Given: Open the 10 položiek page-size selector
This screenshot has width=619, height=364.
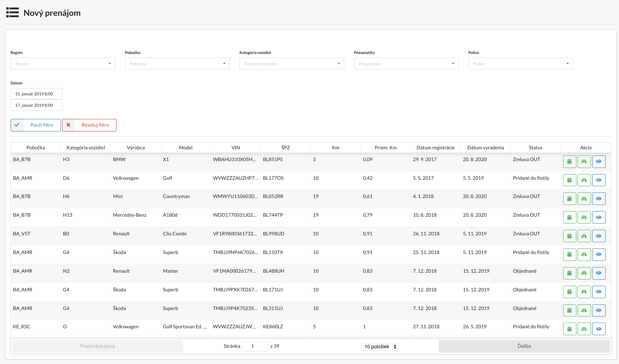Looking at the screenshot, I should point(379,346).
